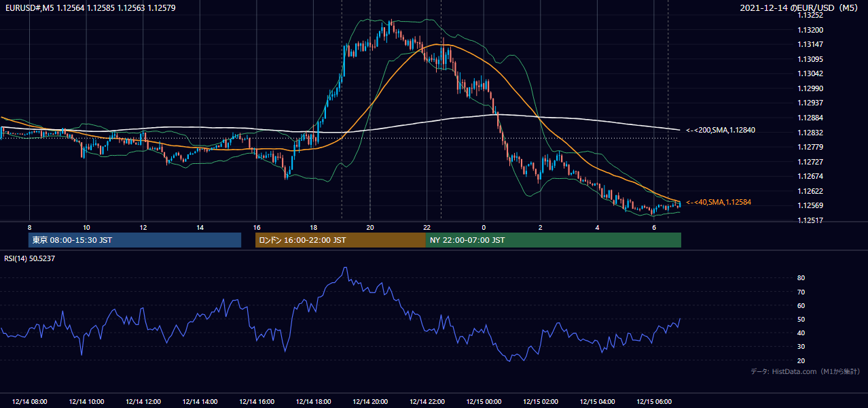The width and height of the screenshot is (868, 408).
Task: Click price axis value 1.13042
Action: coord(812,73)
